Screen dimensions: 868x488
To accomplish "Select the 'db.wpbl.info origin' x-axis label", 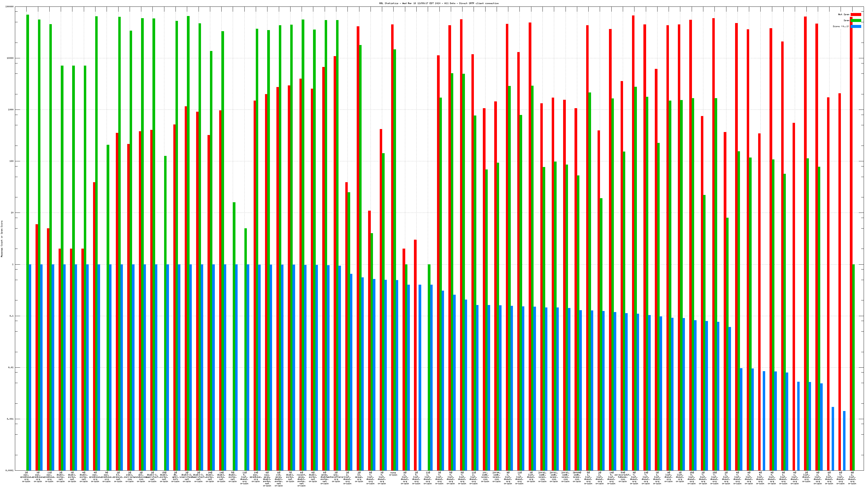I will point(175,477).
